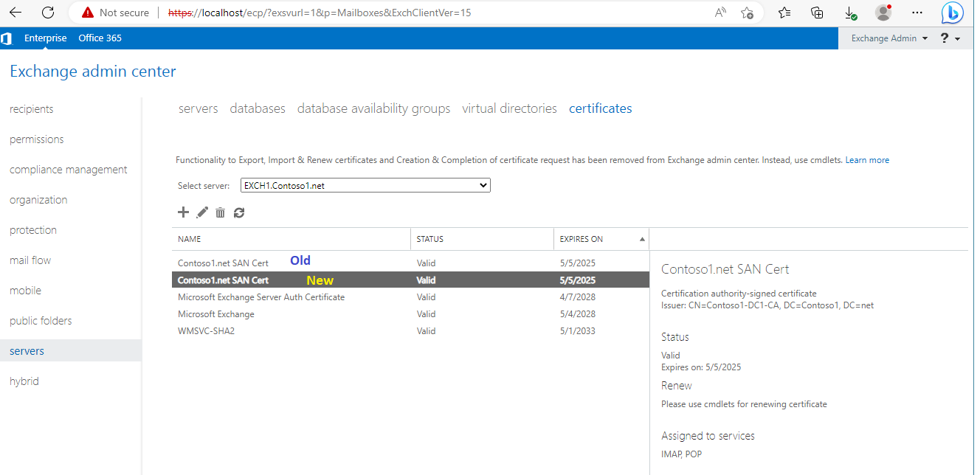
Task: Expand the Exchange Admin user menu
Action: pos(888,38)
